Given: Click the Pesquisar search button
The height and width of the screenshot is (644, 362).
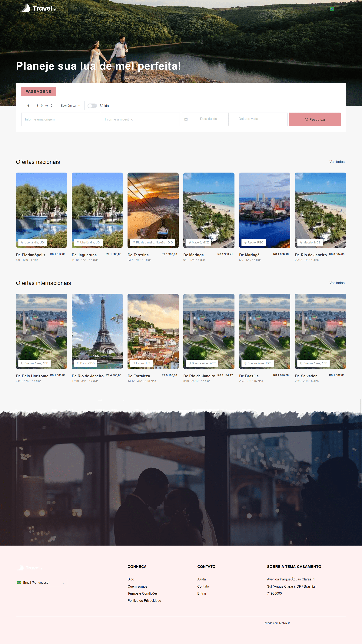Looking at the screenshot, I should (x=315, y=120).
